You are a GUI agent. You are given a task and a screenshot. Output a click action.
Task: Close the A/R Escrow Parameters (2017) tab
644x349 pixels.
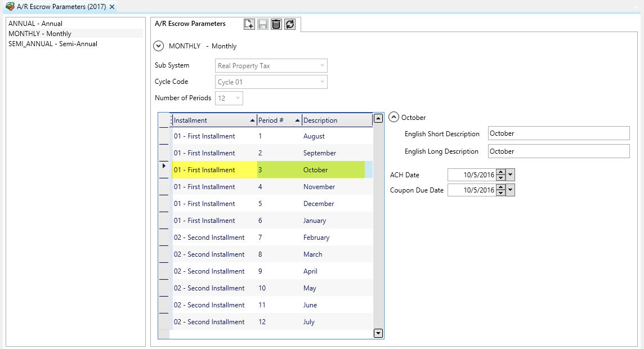pyautogui.click(x=112, y=7)
